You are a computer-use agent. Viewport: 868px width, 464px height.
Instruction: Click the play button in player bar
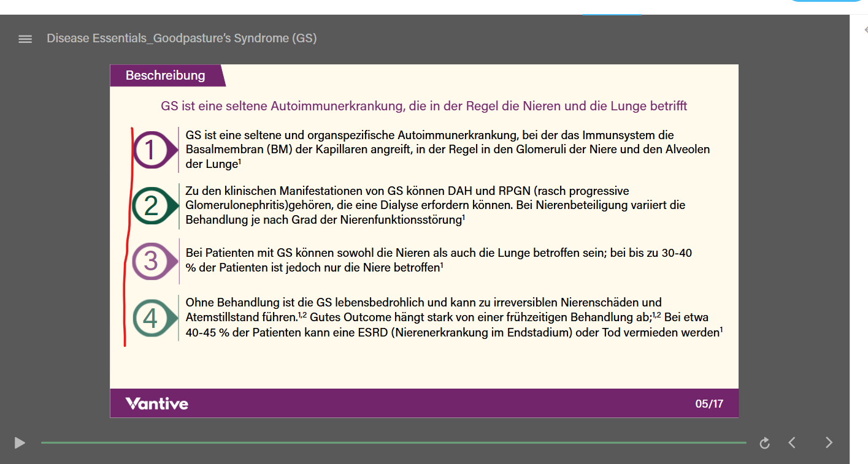pyautogui.click(x=20, y=443)
